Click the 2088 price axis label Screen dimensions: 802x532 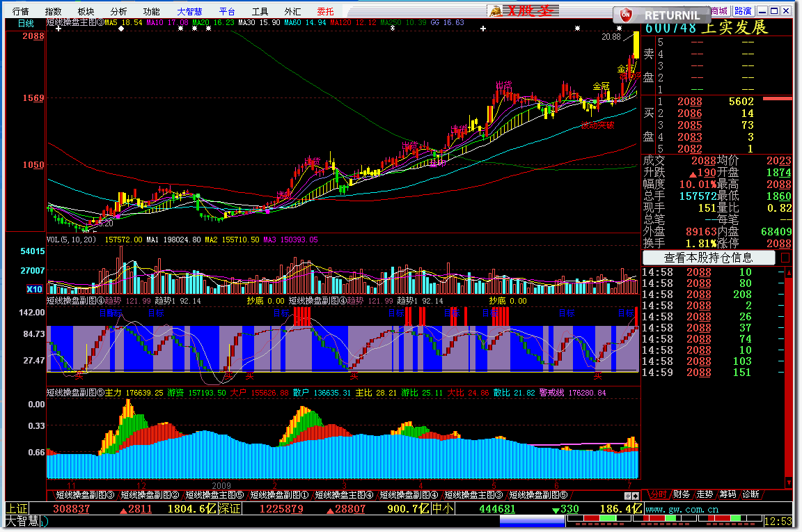[x=33, y=36]
